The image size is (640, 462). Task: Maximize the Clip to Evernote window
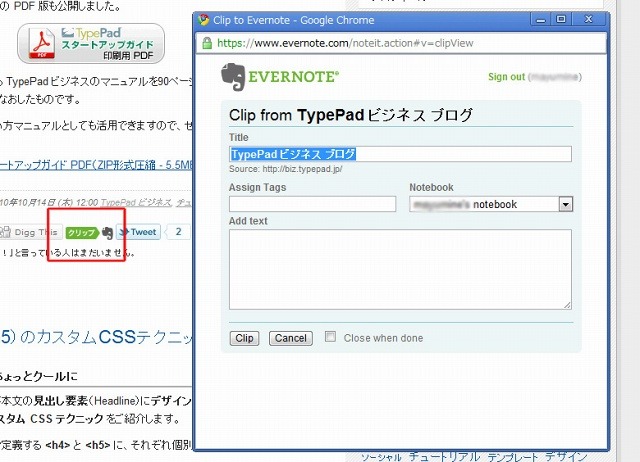[561, 19]
